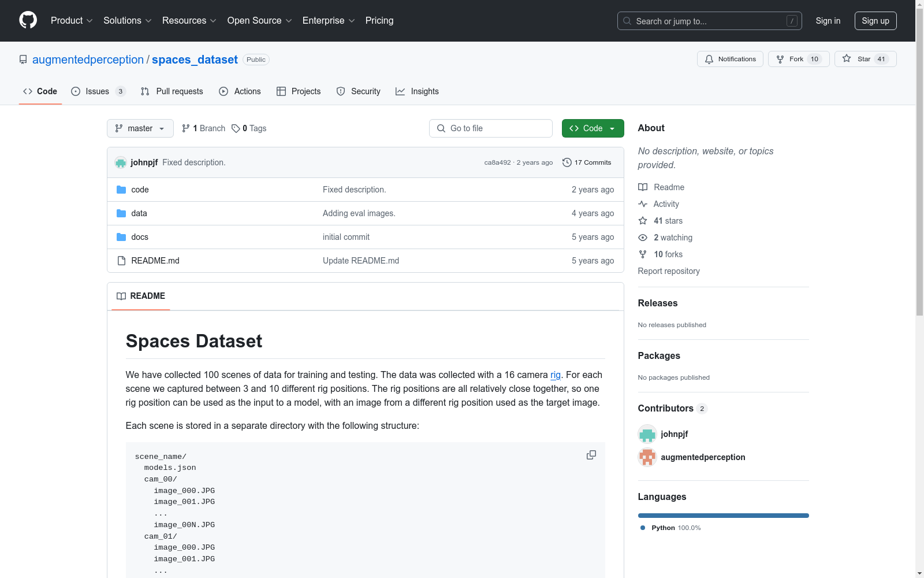Click the Pricing link
The image size is (924, 578).
pos(379,20)
